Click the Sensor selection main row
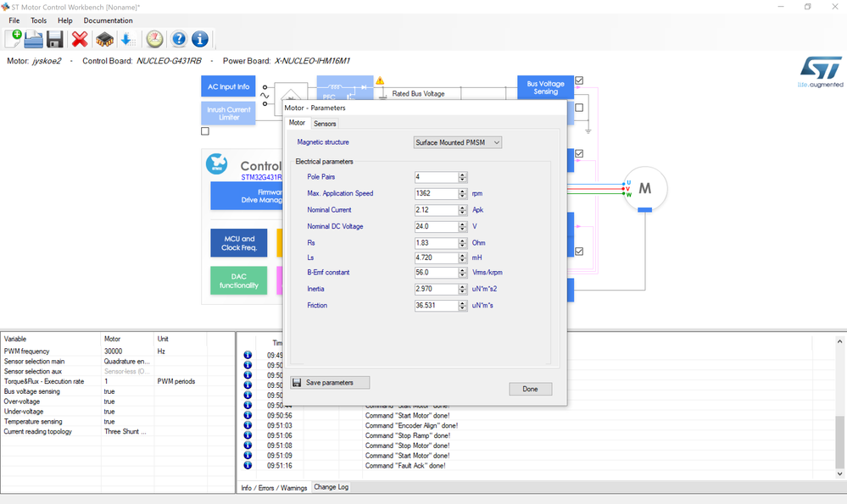The width and height of the screenshot is (847, 504). [118, 362]
